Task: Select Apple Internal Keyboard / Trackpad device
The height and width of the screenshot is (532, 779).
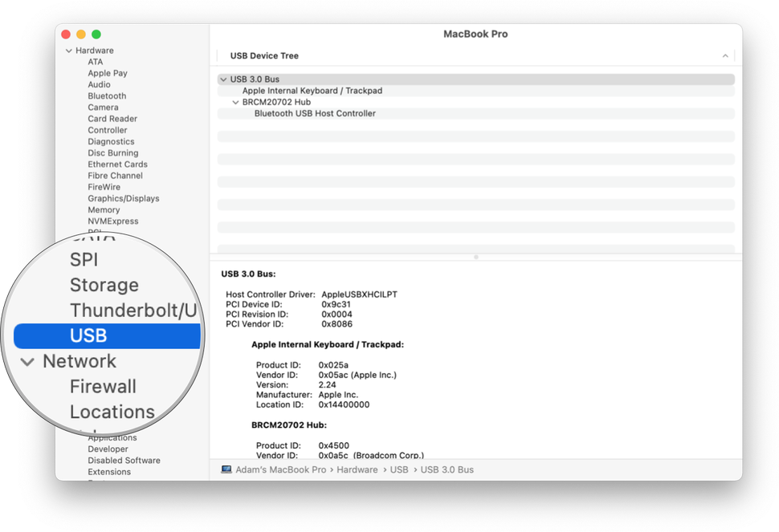Action: click(x=312, y=91)
